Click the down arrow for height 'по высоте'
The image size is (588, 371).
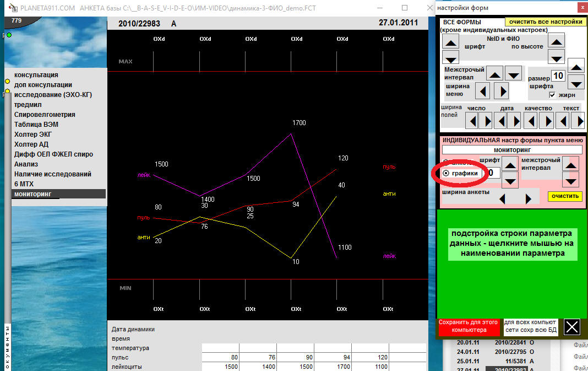[557, 56]
